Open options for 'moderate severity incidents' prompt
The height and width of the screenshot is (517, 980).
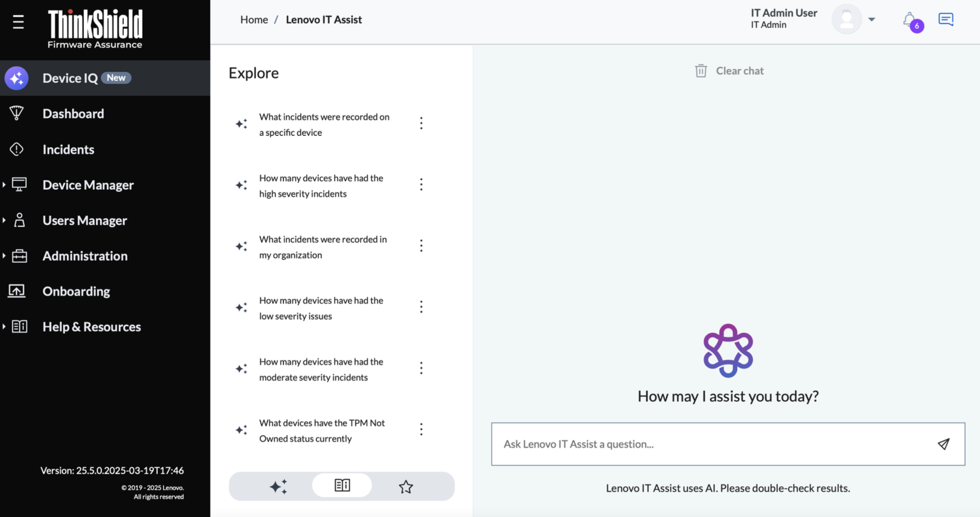[x=421, y=368]
